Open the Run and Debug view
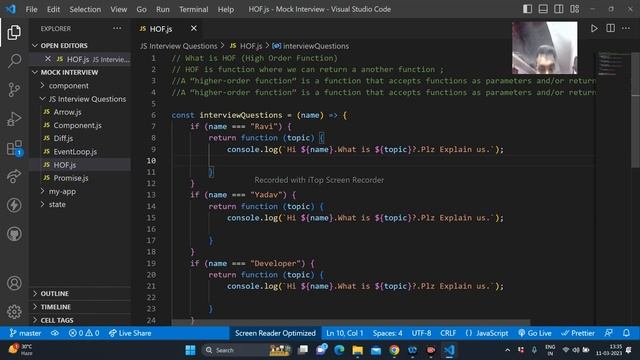This screenshot has height=360, width=640. 14,119
